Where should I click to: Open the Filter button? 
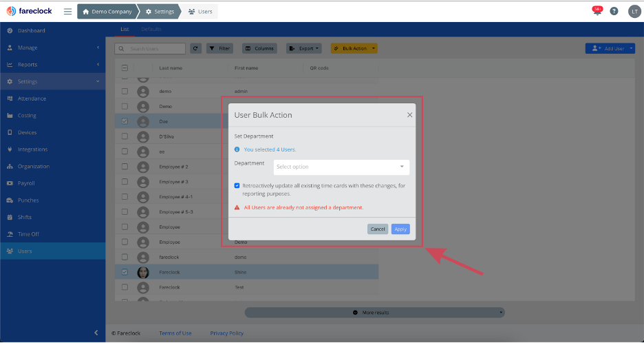219,48
